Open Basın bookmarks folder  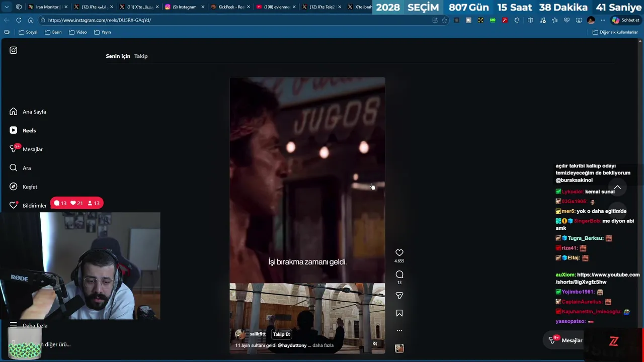(53, 32)
